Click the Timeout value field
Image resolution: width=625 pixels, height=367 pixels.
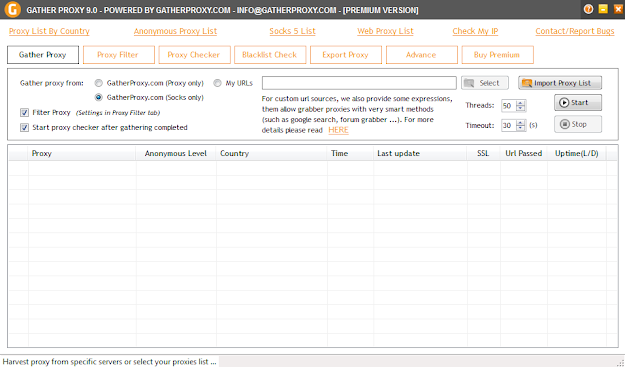(509, 126)
